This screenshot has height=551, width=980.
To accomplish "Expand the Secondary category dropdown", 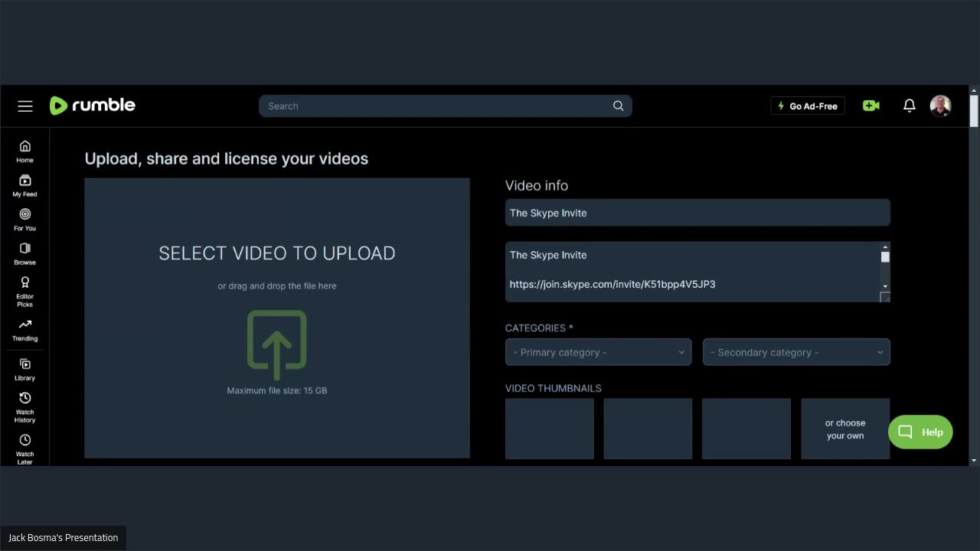I will (796, 352).
